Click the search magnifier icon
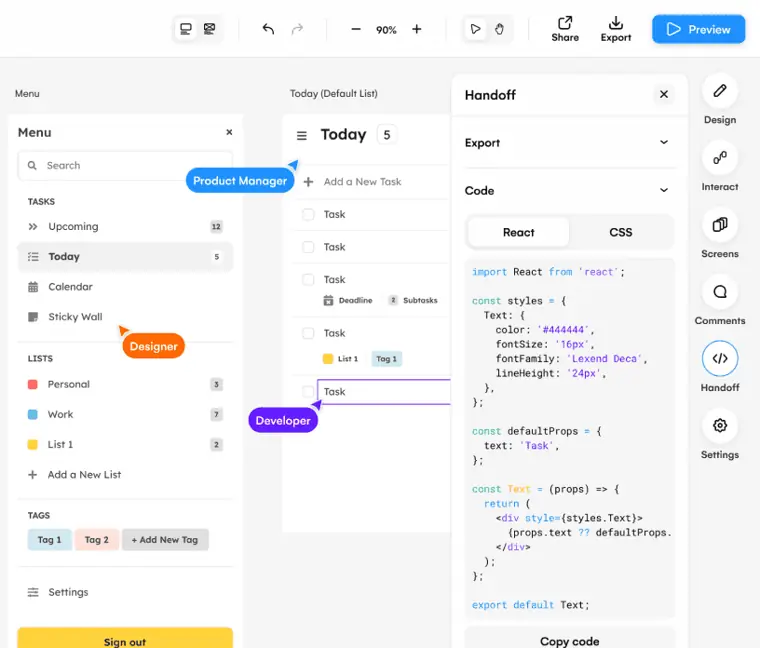 32,165
